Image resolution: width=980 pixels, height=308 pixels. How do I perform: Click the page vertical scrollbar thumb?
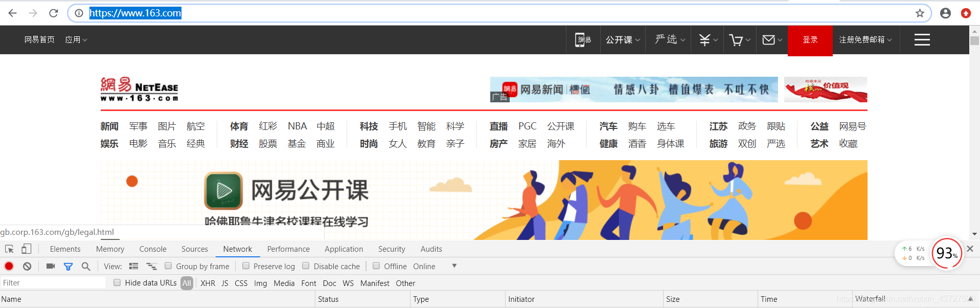pyautogui.click(x=975, y=40)
